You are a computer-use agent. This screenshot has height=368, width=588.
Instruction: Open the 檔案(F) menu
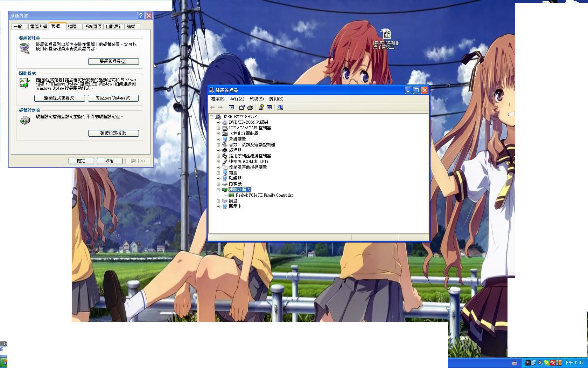pyautogui.click(x=218, y=99)
